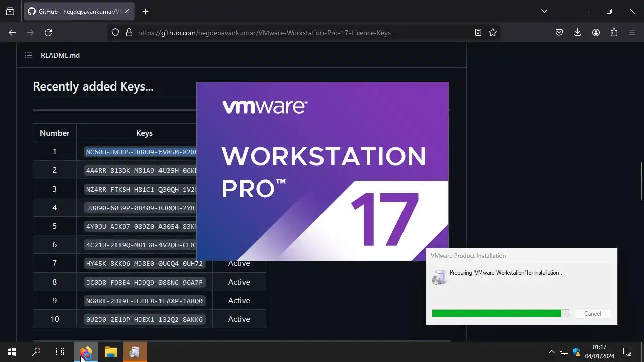The width and height of the screenshot is (644, 362).
Task: Open the Firefox account icon
Action: pos(596,32)
